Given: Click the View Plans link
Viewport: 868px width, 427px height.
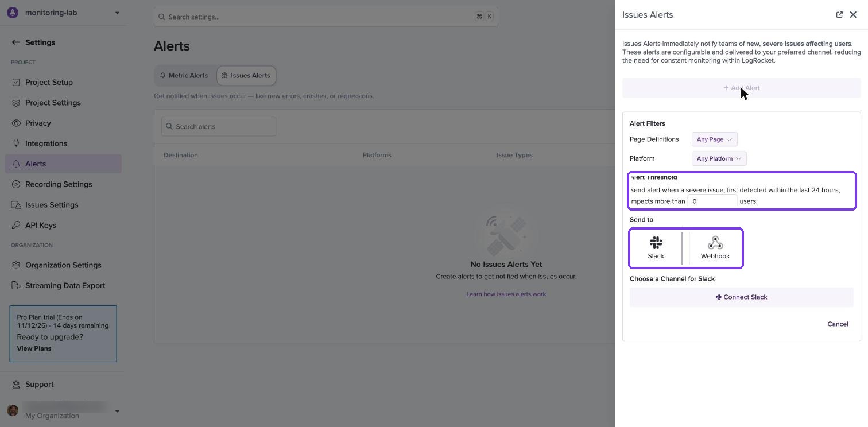Looking at the screenshot, I should (34, 348).
